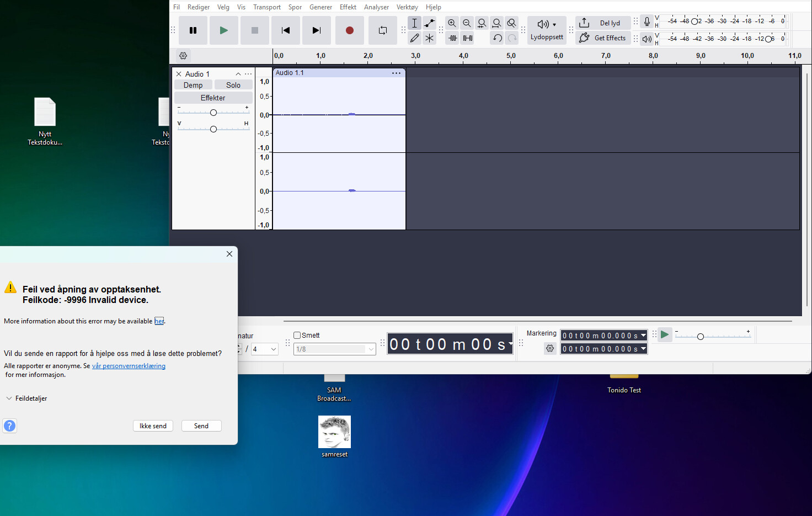Open the Generer menu

[320, 7]
